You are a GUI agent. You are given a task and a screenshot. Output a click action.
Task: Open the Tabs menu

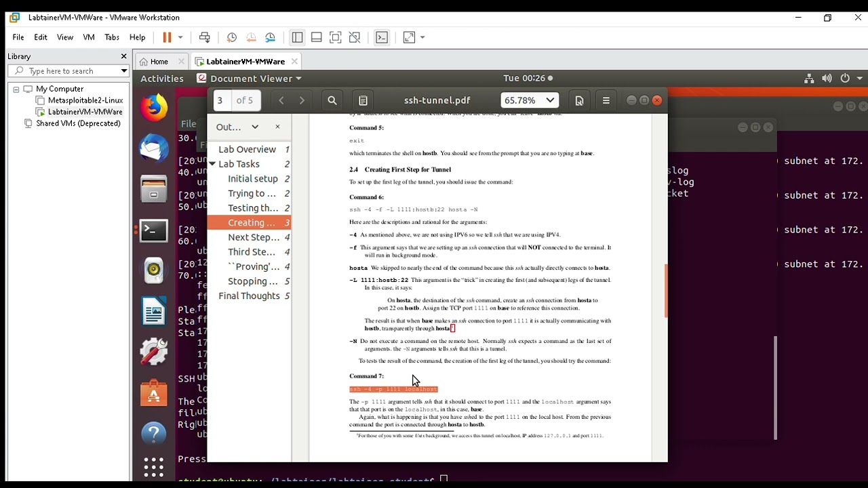coord(112,37)
